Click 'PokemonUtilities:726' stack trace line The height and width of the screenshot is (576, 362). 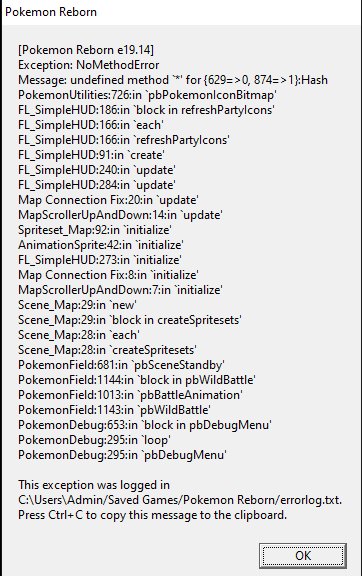coord(147,95)
